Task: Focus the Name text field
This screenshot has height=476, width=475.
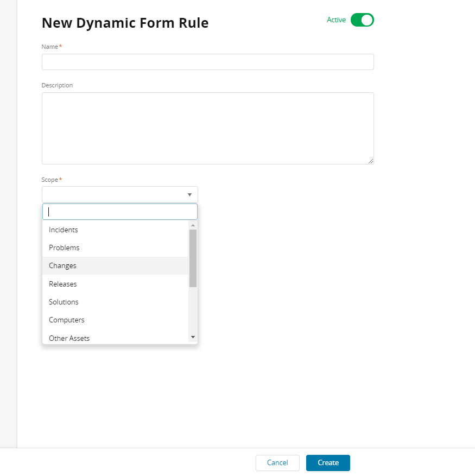Action: coord(207,62)
